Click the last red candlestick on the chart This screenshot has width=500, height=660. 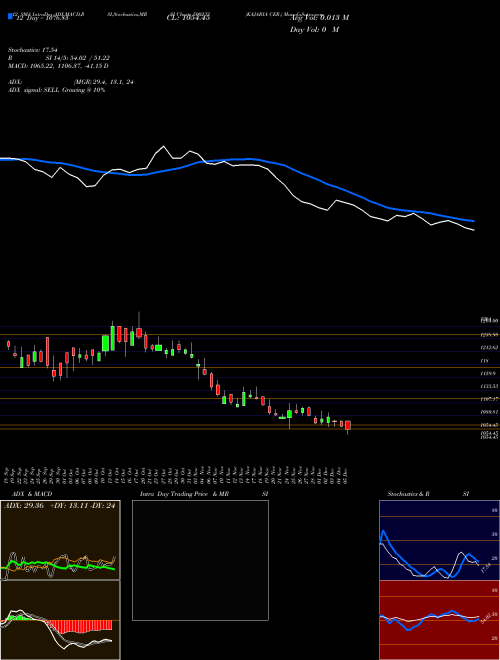pos(348,426)
